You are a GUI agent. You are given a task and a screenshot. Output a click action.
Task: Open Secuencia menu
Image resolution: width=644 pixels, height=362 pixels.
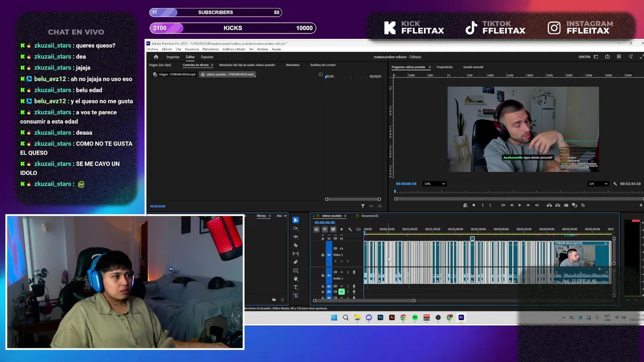tap(192, 49)
